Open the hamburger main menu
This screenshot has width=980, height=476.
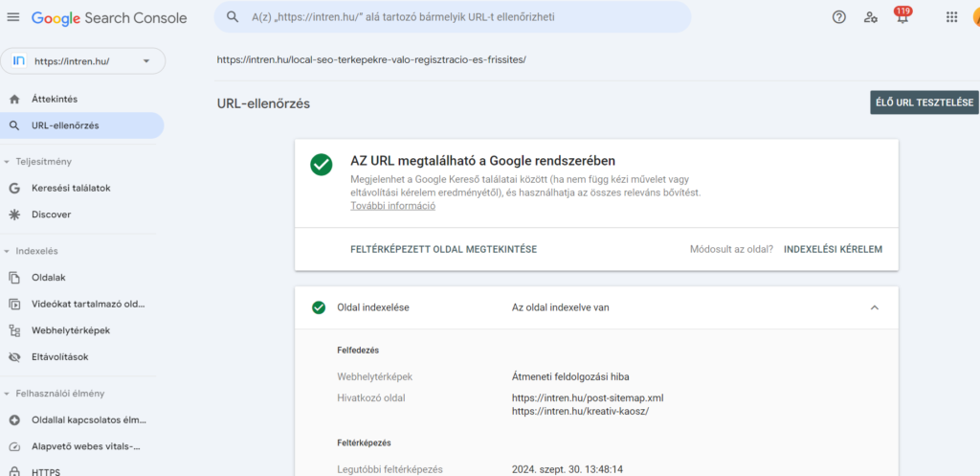click(13, 17)
